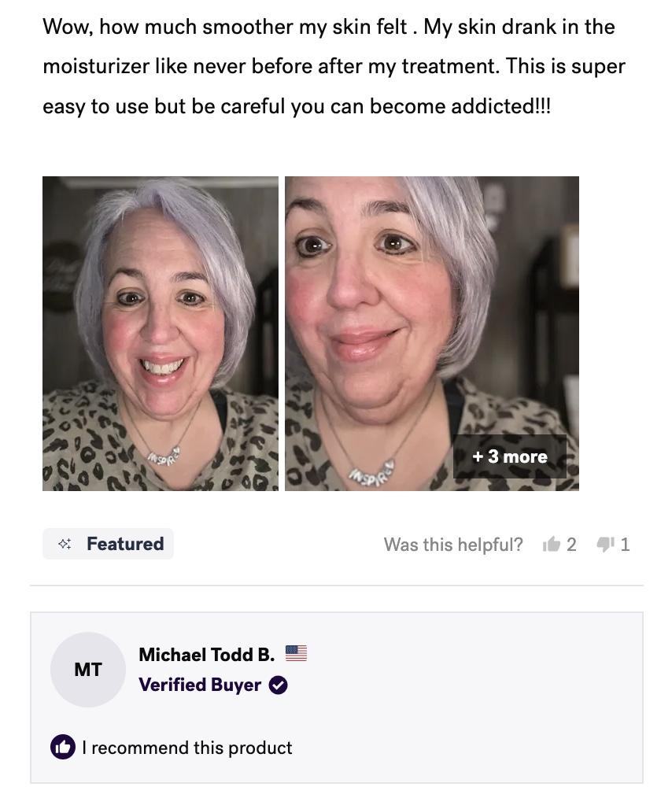Viewport: 672px width, 798px height.
Task: Click the sparkle icon beside Featured
Action: pyautogui.click(x=65, y=544)
